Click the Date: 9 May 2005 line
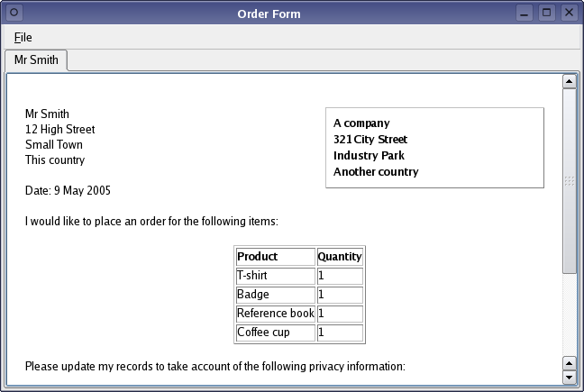The height and width of the screenshot is (392, 584). (68, 191)
